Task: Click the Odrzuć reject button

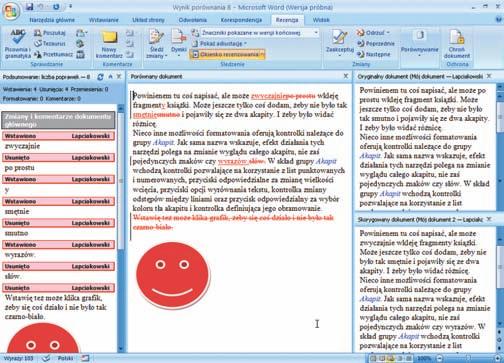Action: tap(373, 33)
